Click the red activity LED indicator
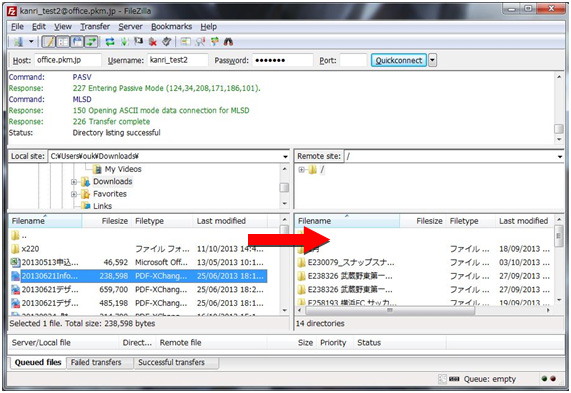 coord(553,379)
